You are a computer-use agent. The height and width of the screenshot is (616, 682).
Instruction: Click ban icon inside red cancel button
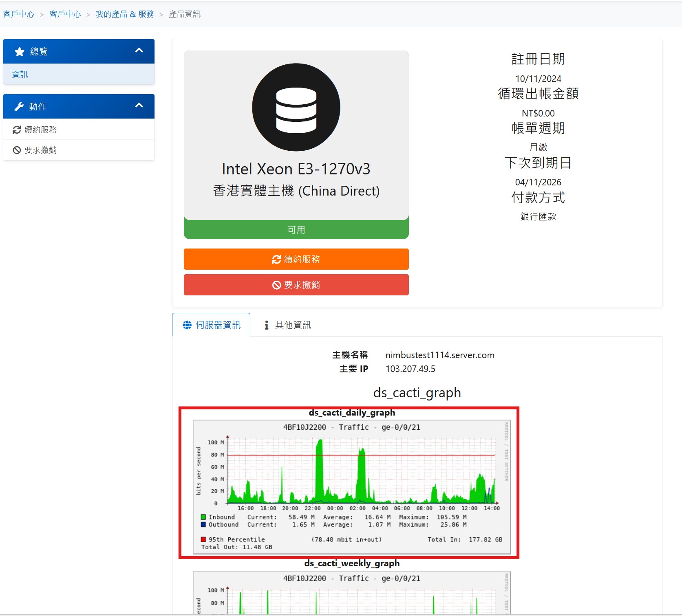click(x=276, y=285)
